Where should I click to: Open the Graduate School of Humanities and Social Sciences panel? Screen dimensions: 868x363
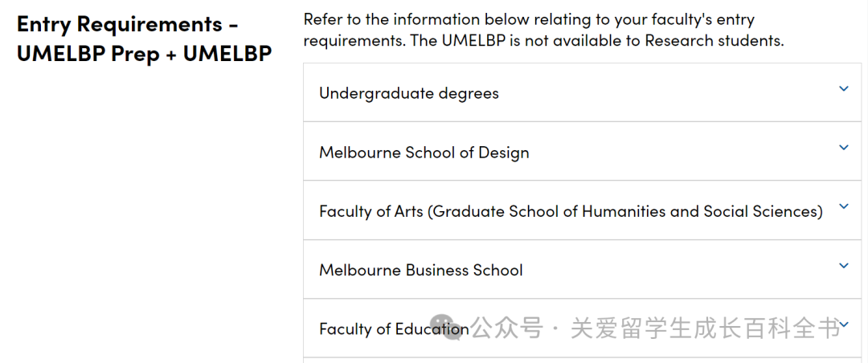(583, 210)
